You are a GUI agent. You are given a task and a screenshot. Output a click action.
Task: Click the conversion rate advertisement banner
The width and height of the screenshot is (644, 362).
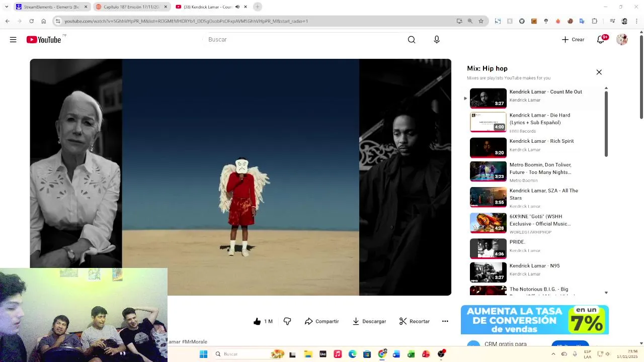(x=535, y=320)
